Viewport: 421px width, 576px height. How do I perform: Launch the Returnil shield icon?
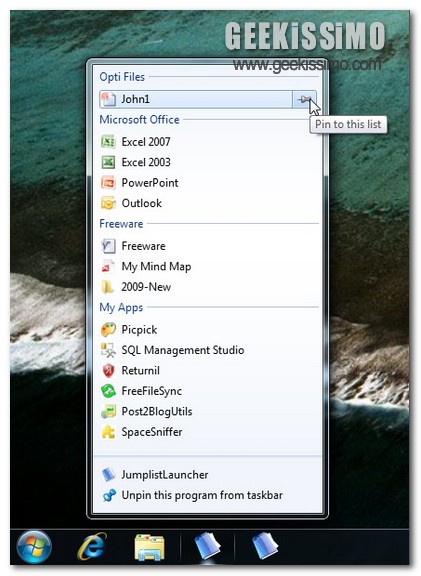pos(108,371)
